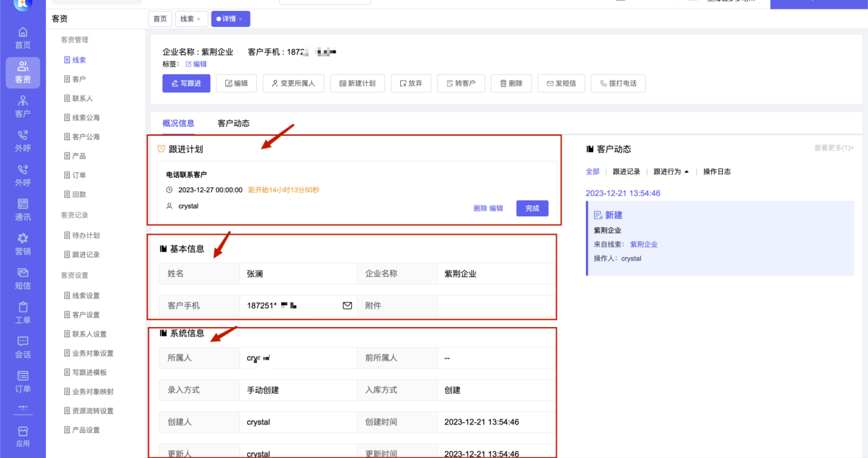Open 首页 in the far-left icon sidebar

(x=22, y=37)
